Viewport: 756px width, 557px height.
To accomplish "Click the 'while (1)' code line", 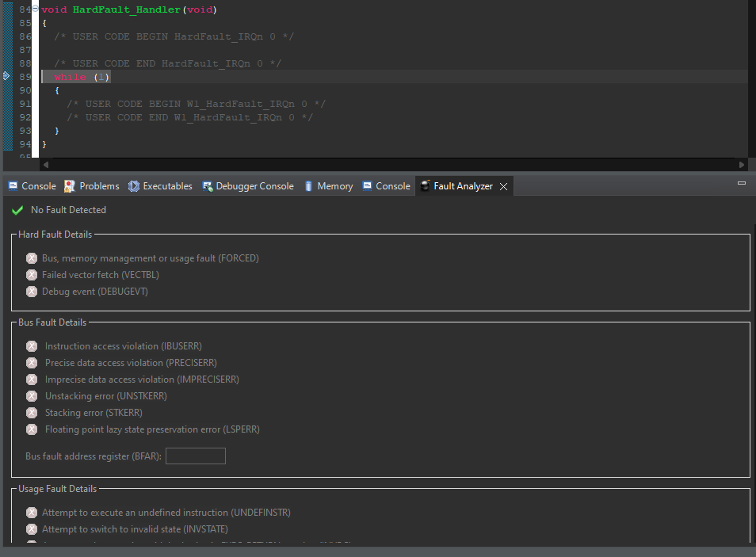I will coord(82,77).
